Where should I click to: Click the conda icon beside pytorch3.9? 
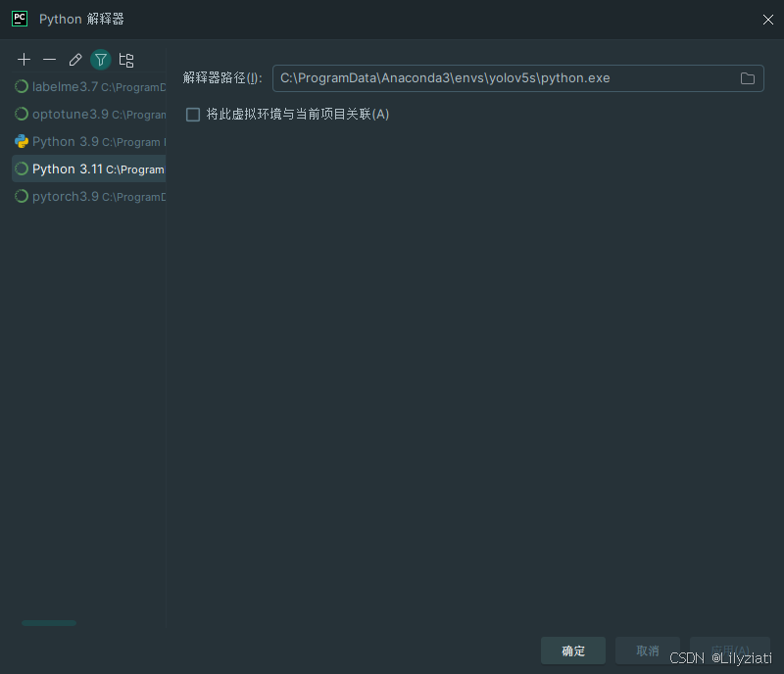coord(21,197)
